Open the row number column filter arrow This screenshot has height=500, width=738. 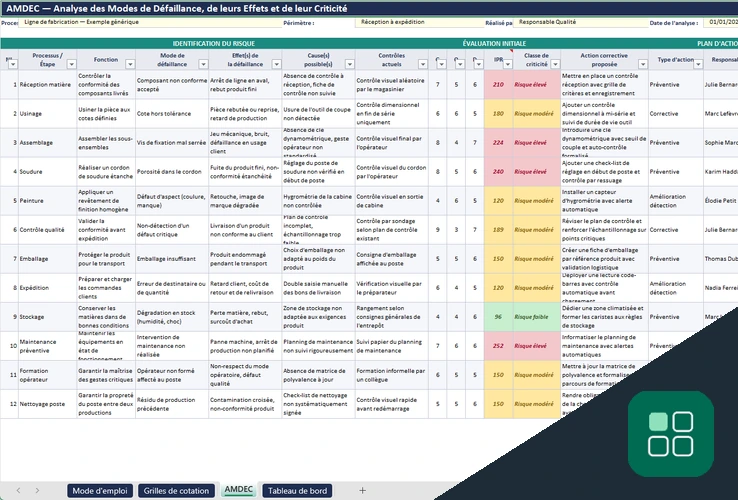(x=13, y=64)
